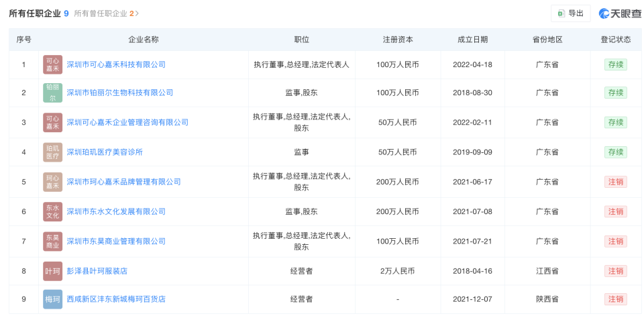The image size is (644, 318).
Task: Click the 成立日期 column header
Action: (472, 40)
